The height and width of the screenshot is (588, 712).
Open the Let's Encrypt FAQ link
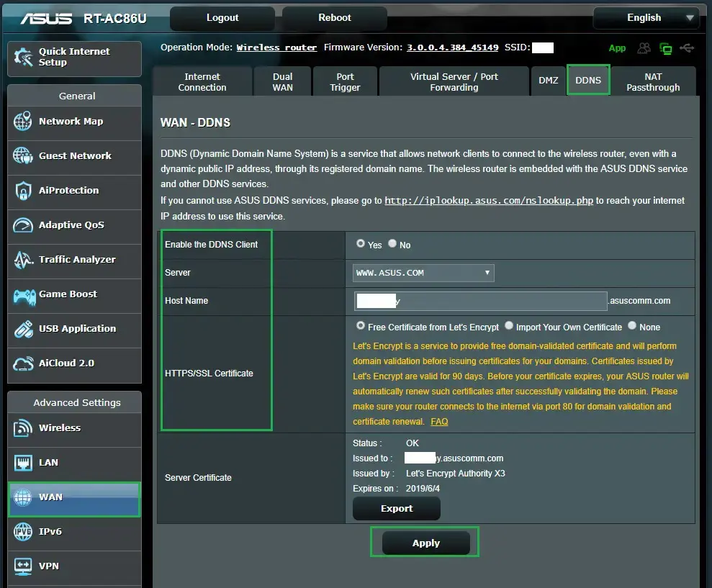[x=439, y=422]
